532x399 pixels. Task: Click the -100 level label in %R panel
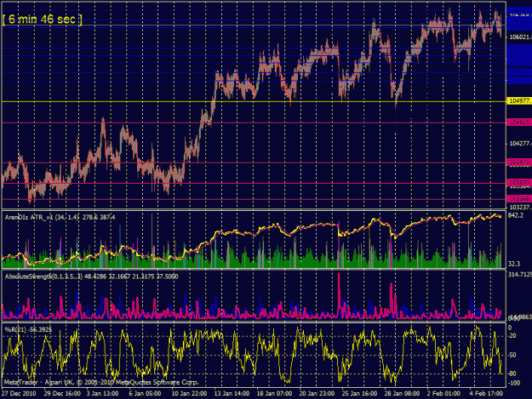pyautogui.click(x=514, y=383)
